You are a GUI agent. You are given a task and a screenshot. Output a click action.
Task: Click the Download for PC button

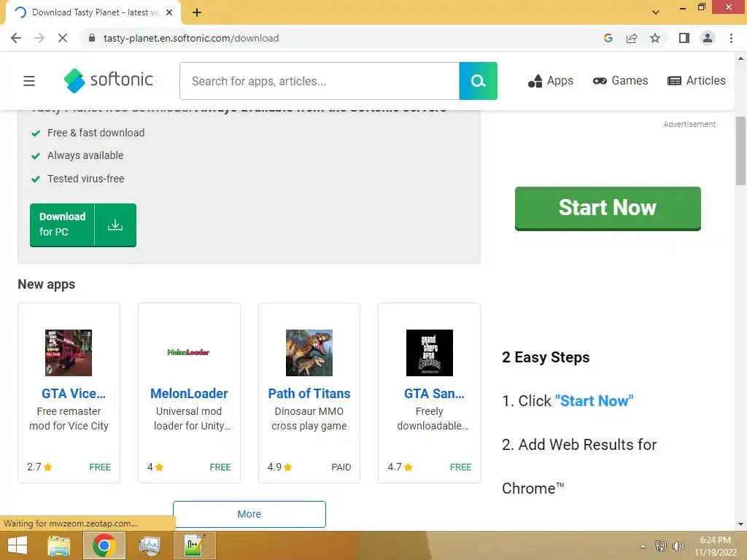83,225
